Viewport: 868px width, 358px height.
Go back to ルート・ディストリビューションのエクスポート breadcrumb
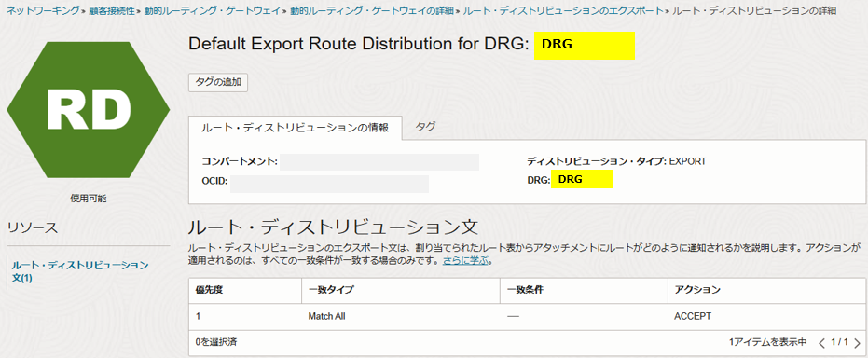click(563, 11)
